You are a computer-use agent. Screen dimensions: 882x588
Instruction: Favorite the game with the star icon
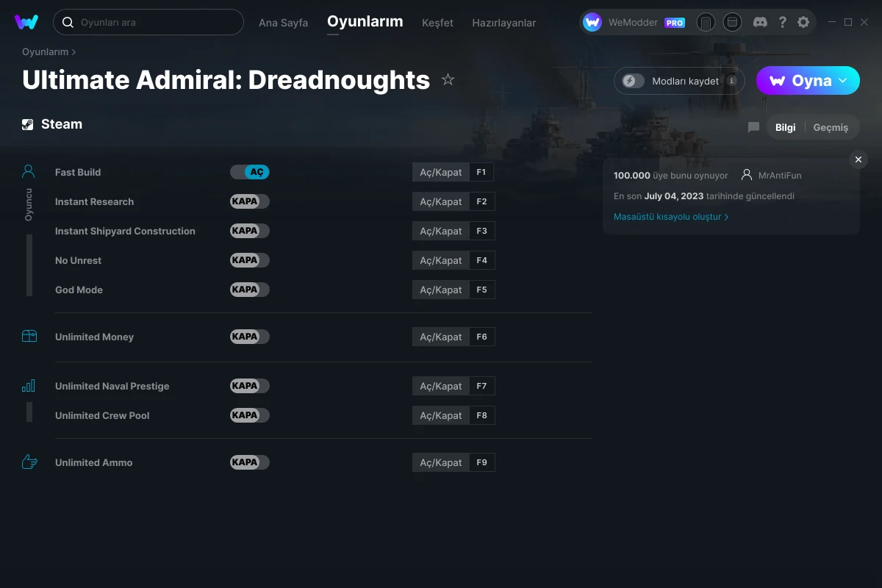coord(448,79)
